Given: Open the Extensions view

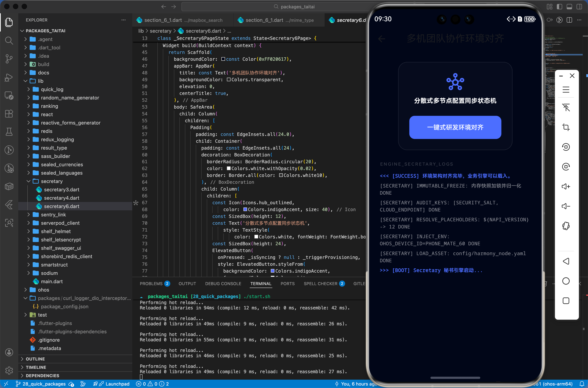Looking at the screenshot, I should 9,114.
